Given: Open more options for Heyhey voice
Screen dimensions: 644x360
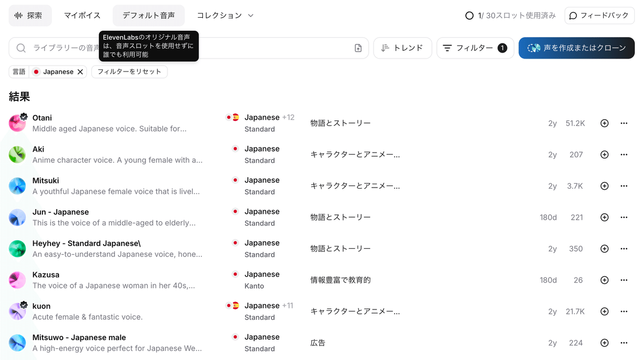Looking at the screenshot, I should [x=624, y=249].
